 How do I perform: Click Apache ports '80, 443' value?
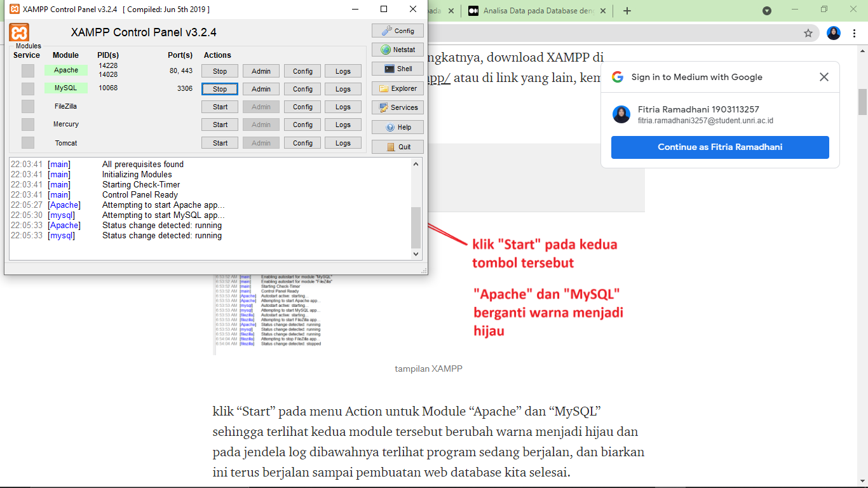tap(181, 71)
